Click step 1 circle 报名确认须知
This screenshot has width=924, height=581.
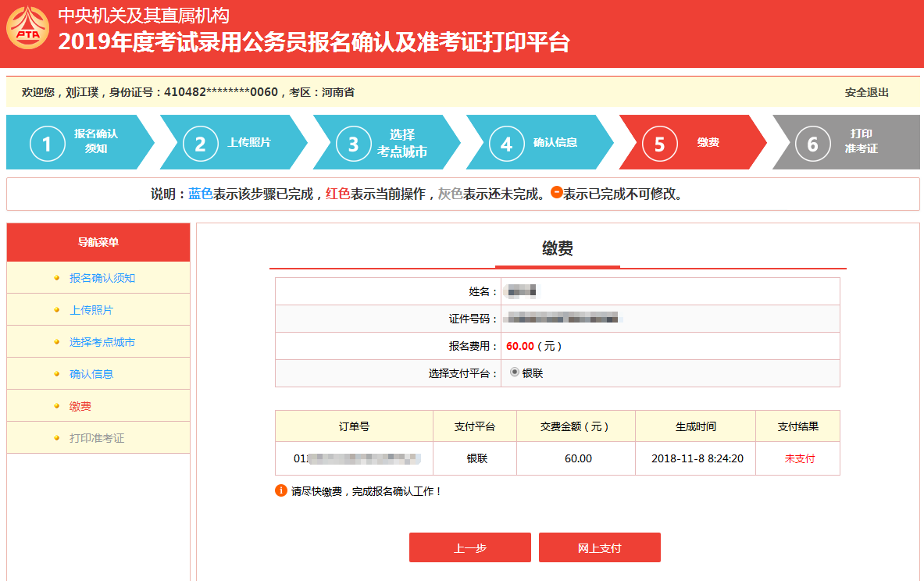click(x=47, y=143)
